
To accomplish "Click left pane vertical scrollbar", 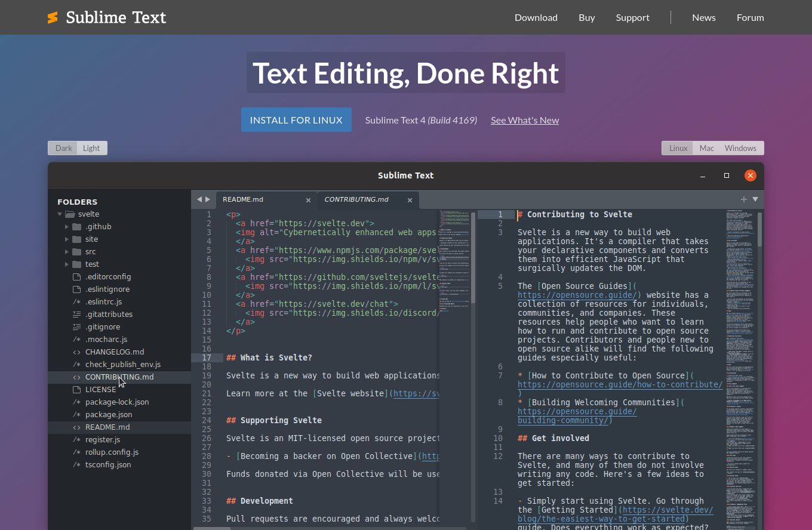I will [x=473, y=367].
